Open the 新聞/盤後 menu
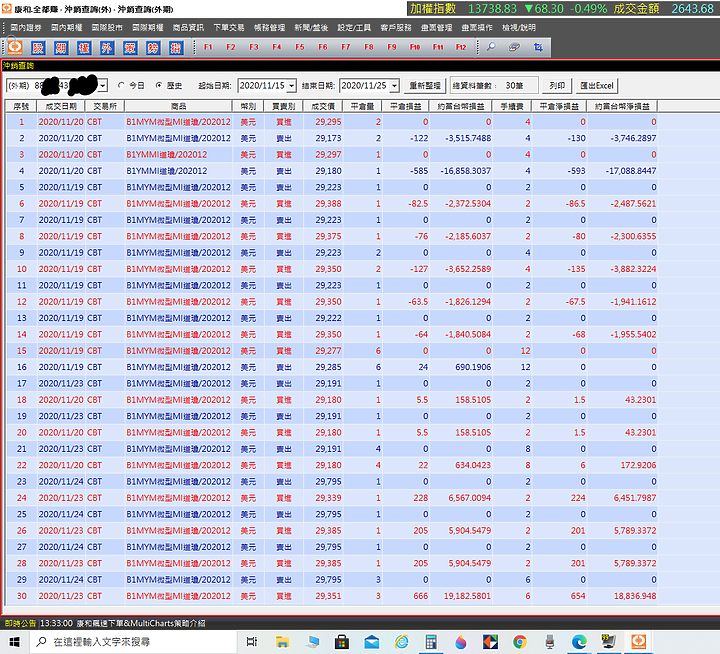720x654 pixels. pyautogui.click(x=311, y=28)
